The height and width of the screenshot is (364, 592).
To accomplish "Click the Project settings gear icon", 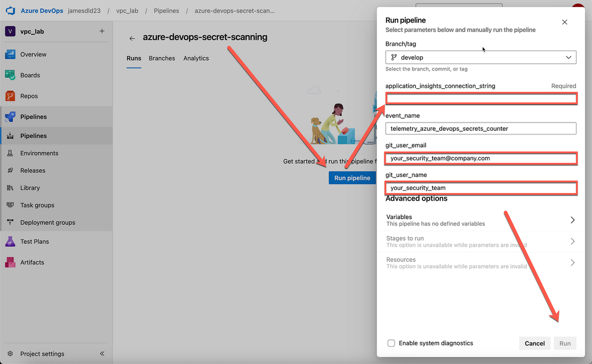I will coord(10,353).
